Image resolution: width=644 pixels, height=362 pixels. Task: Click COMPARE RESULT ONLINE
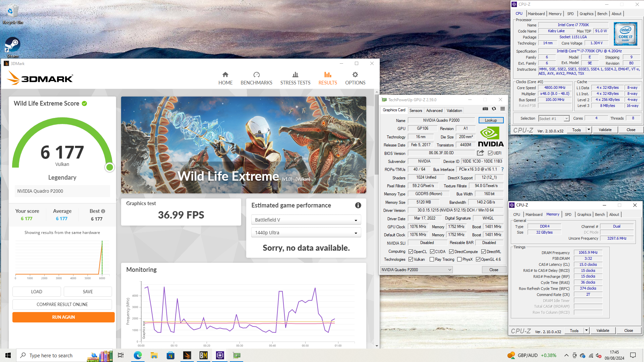[x=62, y=304]
